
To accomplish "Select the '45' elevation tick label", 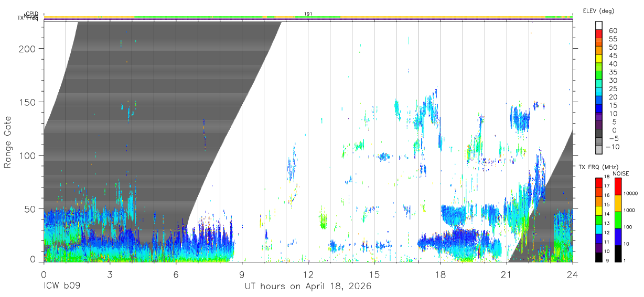I will tap(613, 56).
